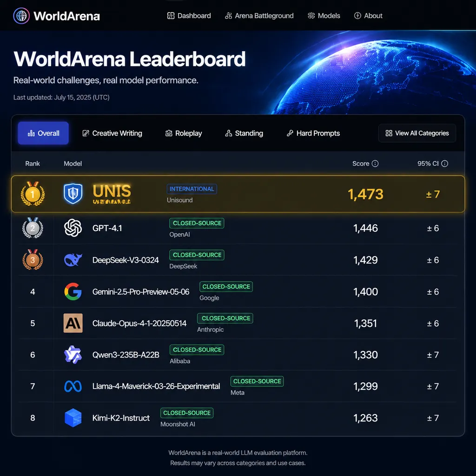
Task: Click the OpenAI logo for GPT-4.1
Action: [73, 228]
